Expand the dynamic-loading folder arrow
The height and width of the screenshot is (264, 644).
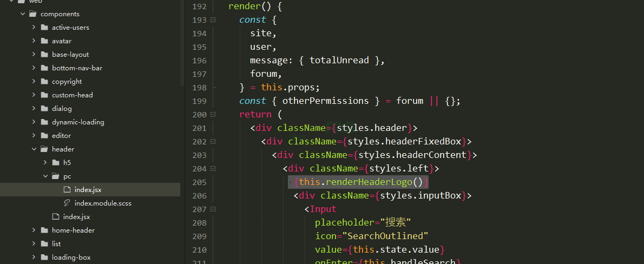point(34,122)
